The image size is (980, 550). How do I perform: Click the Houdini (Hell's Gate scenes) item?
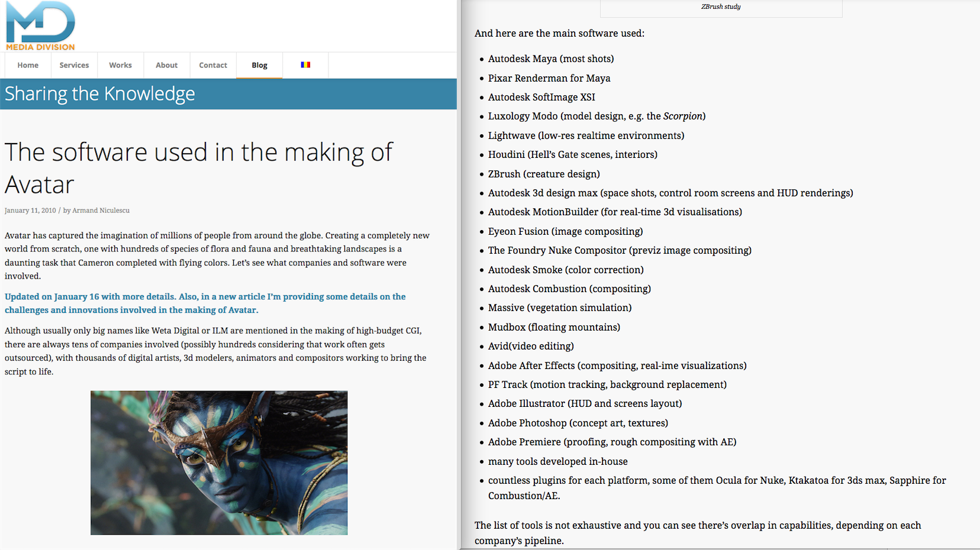573,154
